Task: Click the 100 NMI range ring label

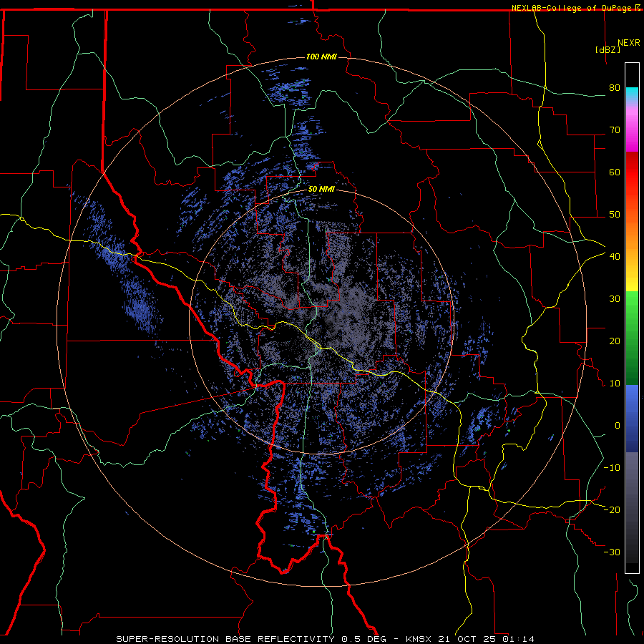Action: [x=321, y=57]
